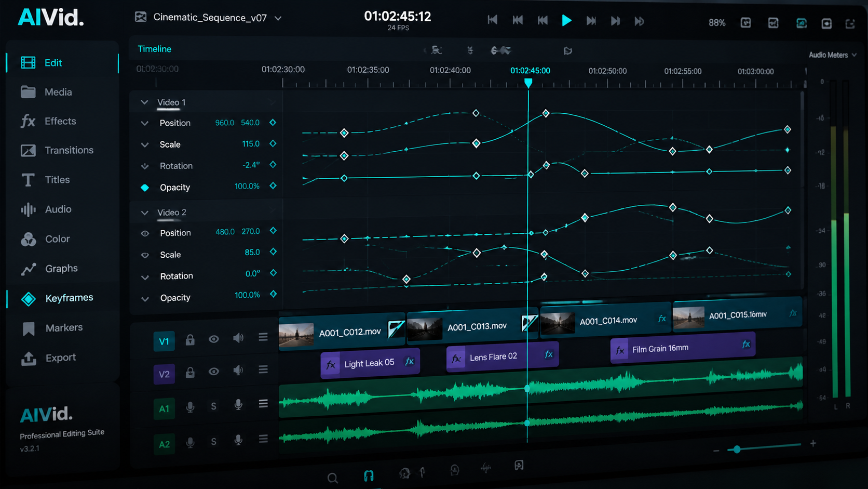The width and height of the screenshot is (868, 489).
Task: Open the Color workspace from sidebar
Action: point(45,239)
